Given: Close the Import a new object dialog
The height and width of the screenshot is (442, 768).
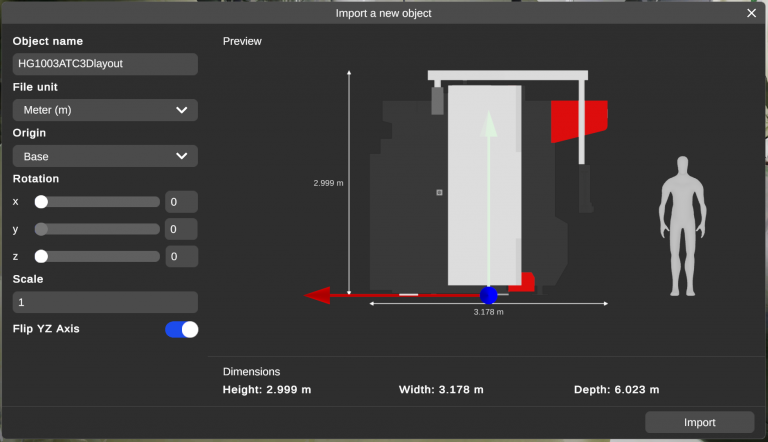Looking at the screenshot, I should click(x=751, y=13).
